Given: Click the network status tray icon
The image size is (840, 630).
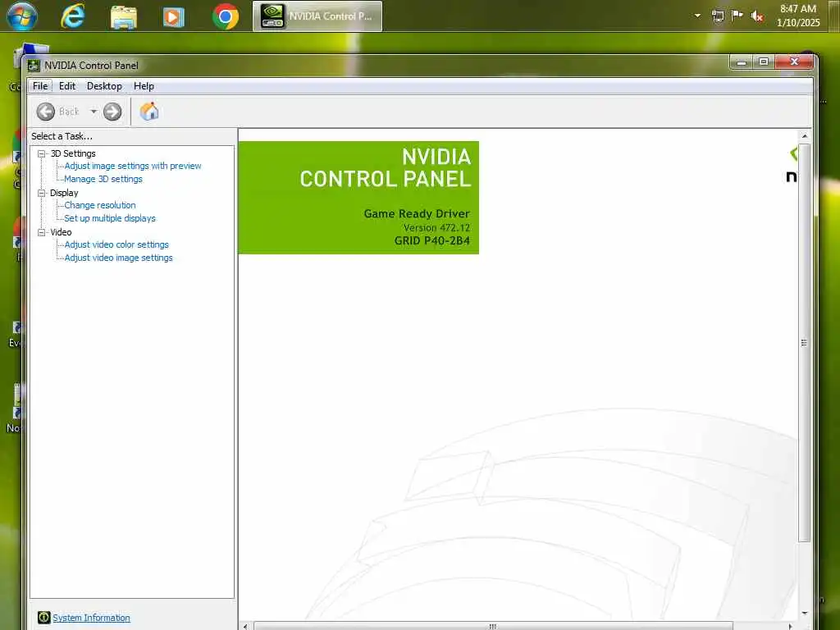Looking at the screenshot, I should pos(718,16).
